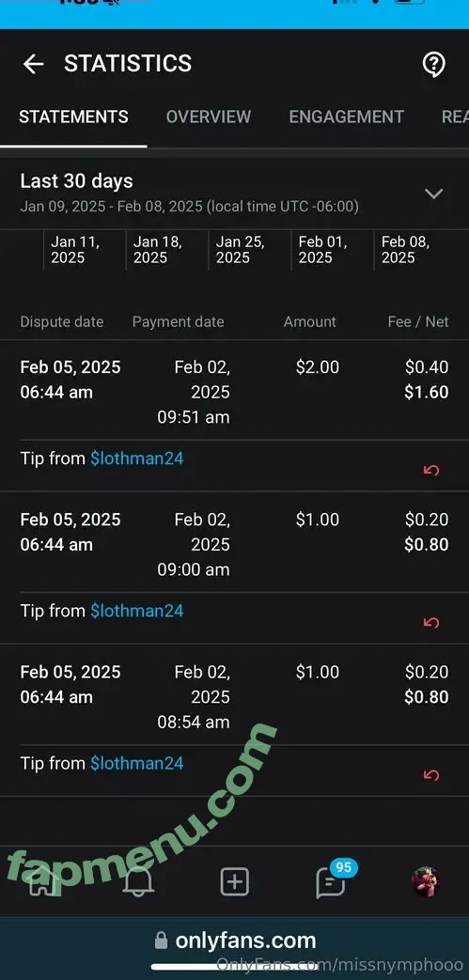The width and height of the screenshot is (469, 980).
Task: Click undo arrow on $2.00 tip row
Action: [430, 470]
